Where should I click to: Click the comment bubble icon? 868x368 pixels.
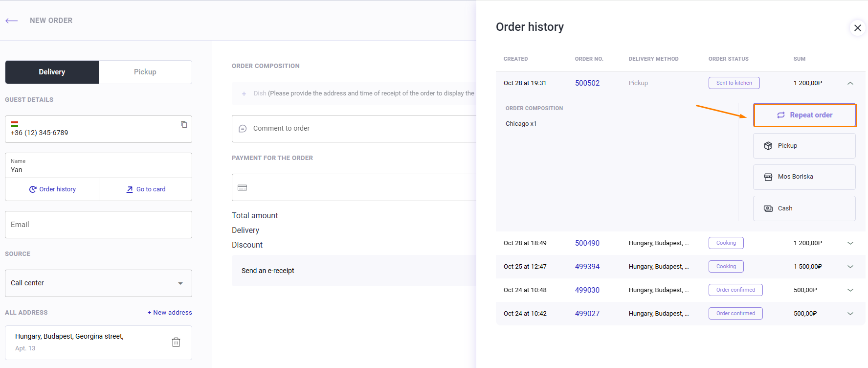[x=243, y=129]
